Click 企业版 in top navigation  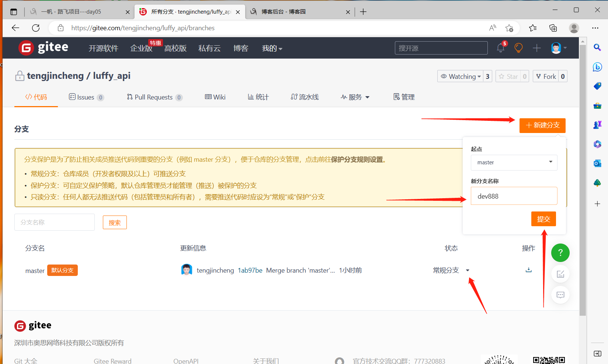[141, 48]
